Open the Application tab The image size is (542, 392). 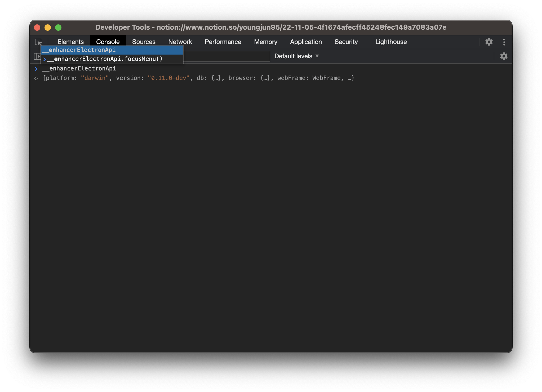pos(306,42)
